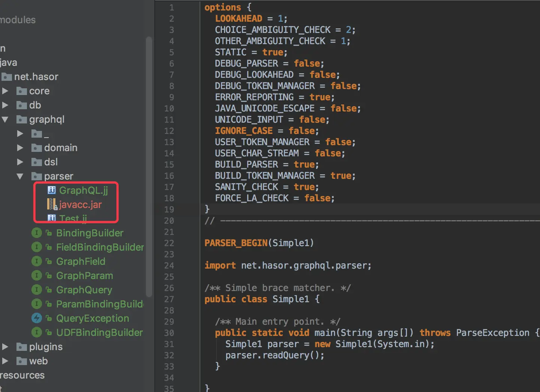The height and width of the screenshot is (392, 540).
Task: Click the GraphField interface icon
Action: pyautogui.click(x=37, y=261)
